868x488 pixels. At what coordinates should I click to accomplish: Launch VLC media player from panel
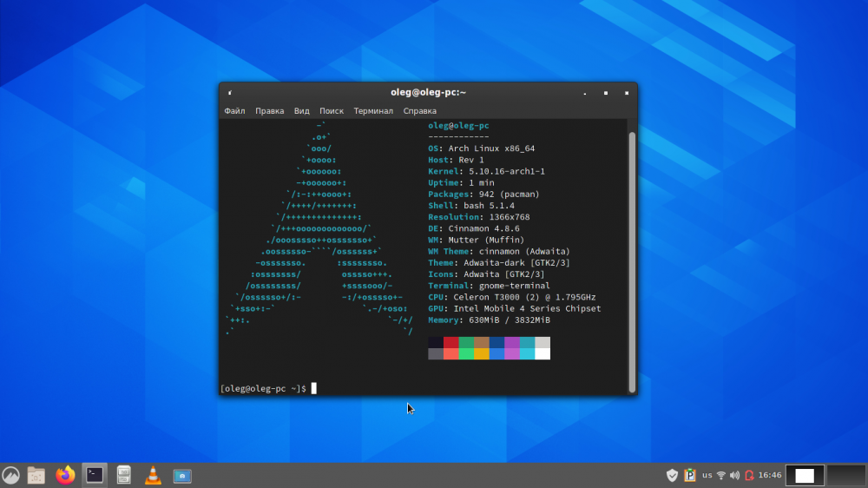coord(153,475)
